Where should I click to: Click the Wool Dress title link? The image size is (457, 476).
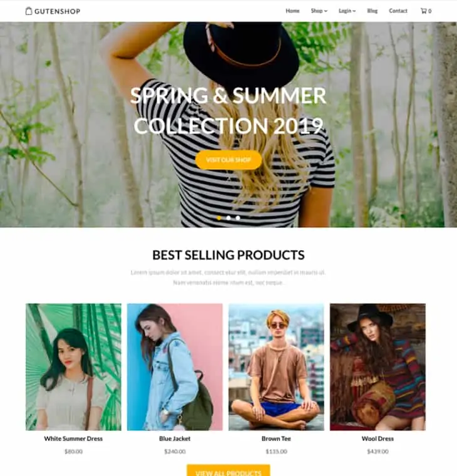(x=377, y=438)
